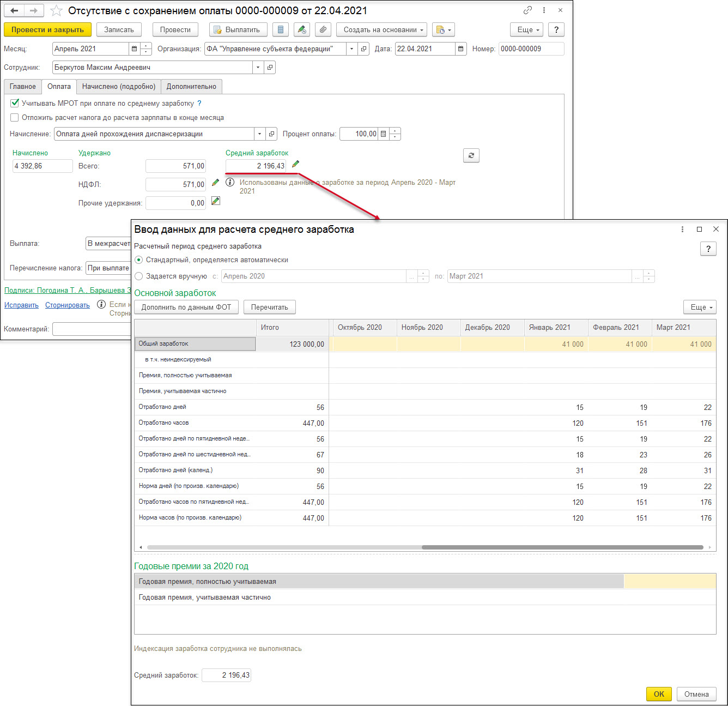Expand the Организация dropdown list
The height and width of the screenshot is (706, 728).
coord(352,49)
